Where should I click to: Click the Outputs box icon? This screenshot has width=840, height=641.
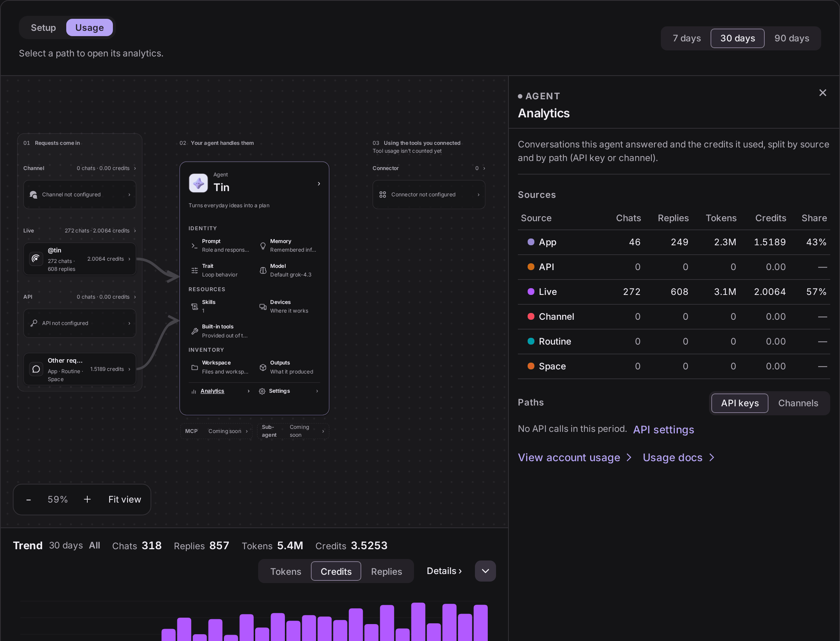tap(263, 368)
